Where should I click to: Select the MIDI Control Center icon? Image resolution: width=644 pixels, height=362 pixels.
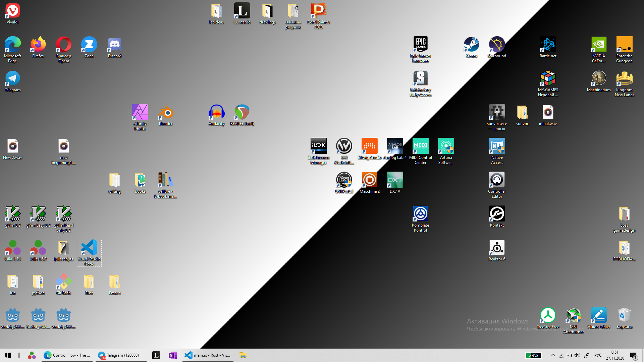point(421,151)
